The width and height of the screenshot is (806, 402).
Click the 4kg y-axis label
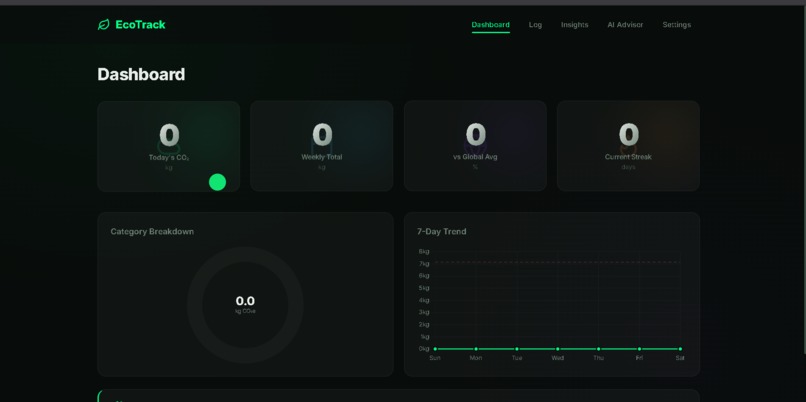(424, 300)
